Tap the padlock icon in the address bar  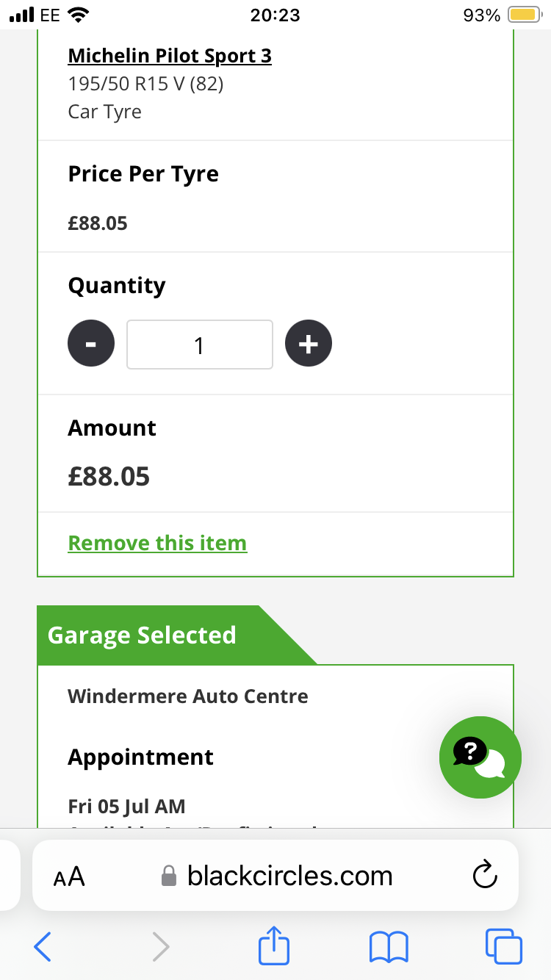click(169, 876)
